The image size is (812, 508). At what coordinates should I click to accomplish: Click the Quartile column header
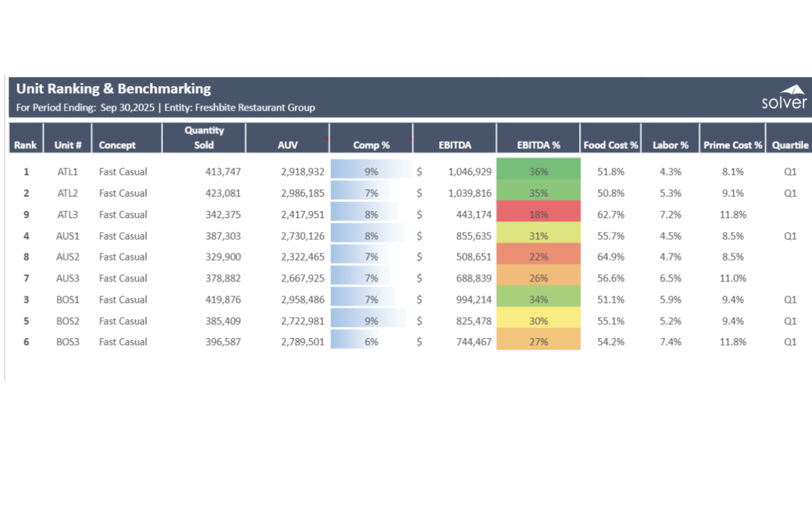tap(790, 145)
